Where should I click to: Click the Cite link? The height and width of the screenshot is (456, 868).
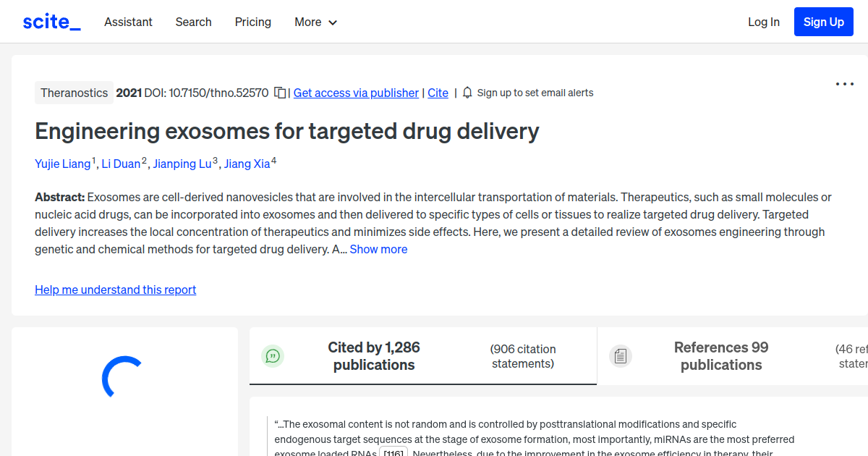438,93
